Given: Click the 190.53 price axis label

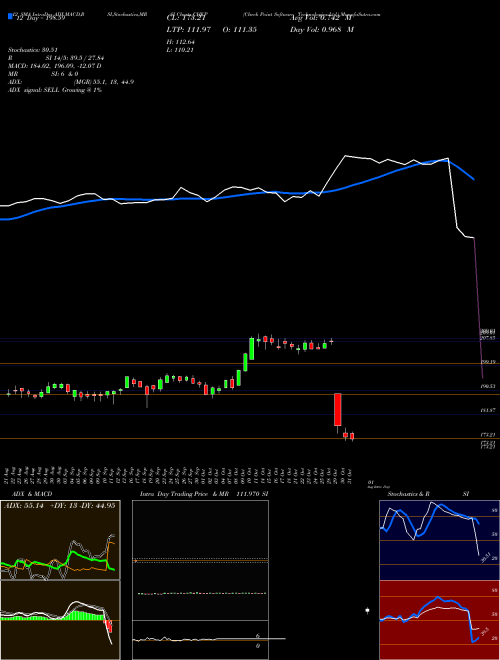Looking at the screenshot, I should tap(488, 386).
